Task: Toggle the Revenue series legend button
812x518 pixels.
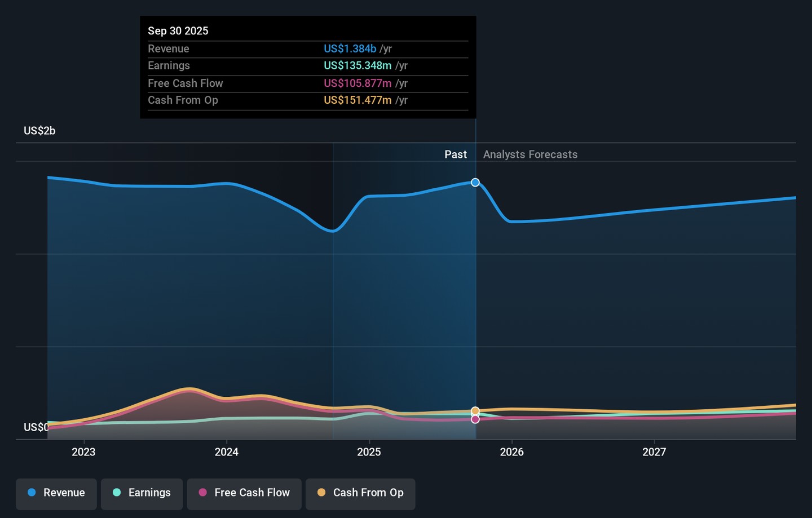Action: click(x=56, y=493)
